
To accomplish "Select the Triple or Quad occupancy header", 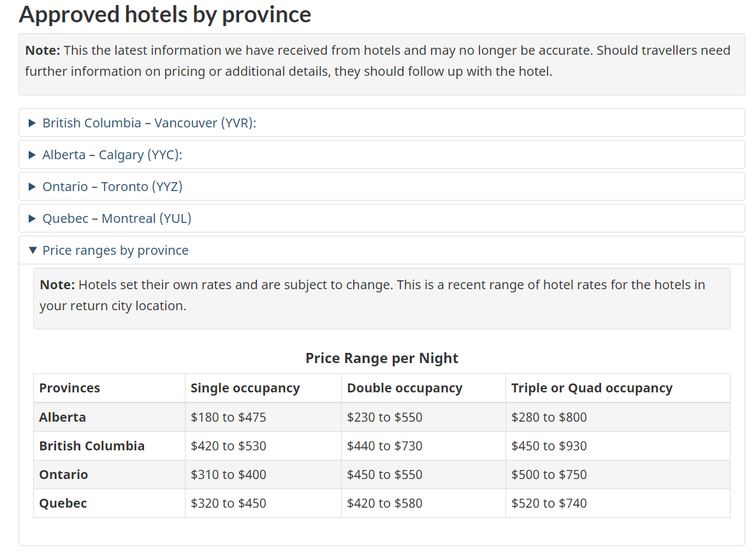I will coord(592,388).
